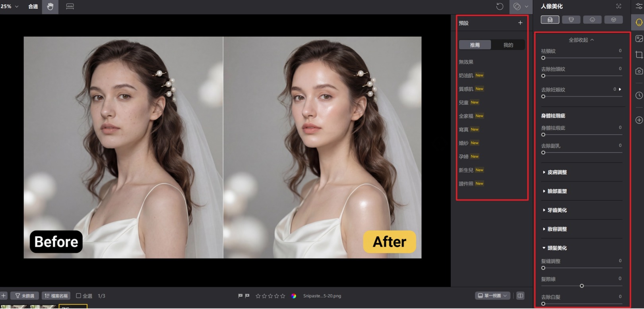Click the 髮際線 slider handle

(582, 286)
